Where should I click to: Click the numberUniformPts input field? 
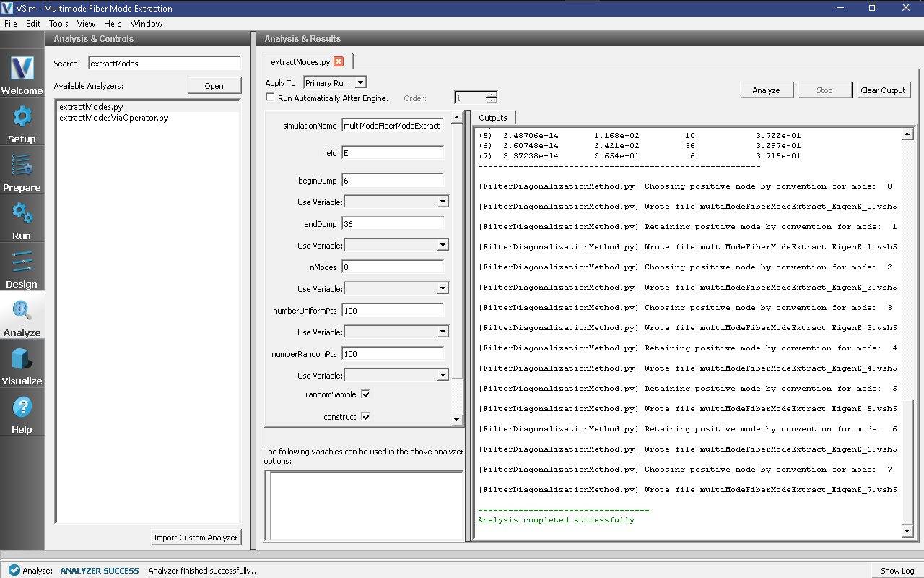393,310
